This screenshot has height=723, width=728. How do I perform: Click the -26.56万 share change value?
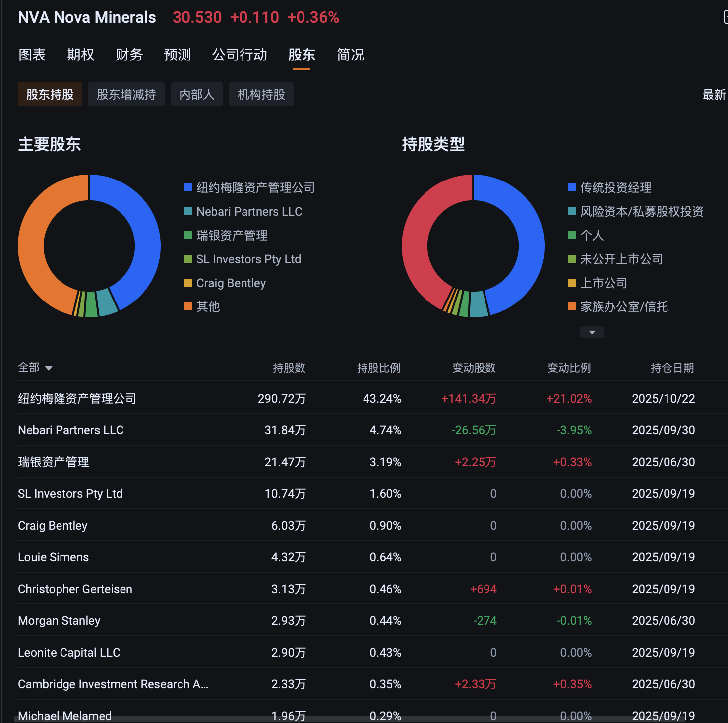474,430
